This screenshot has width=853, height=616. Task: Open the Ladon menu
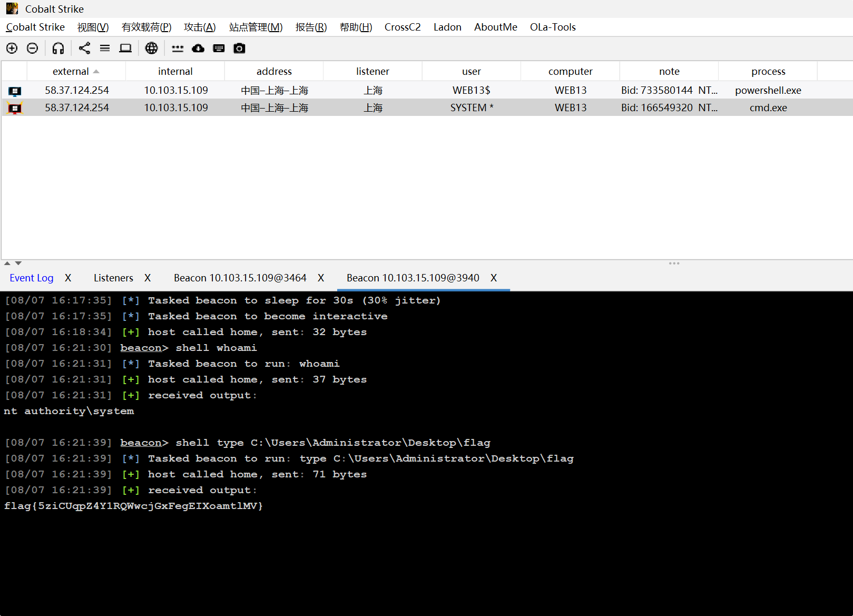447,27
